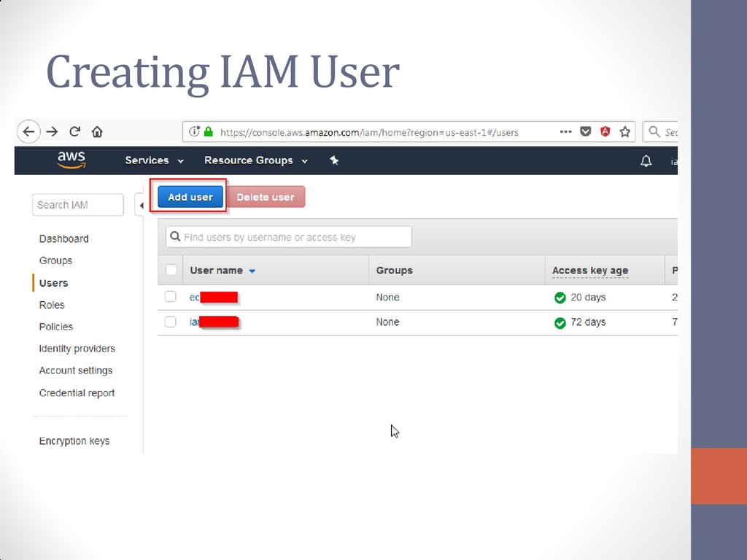Click the Access key age column header
747x560 pixels.
point(590,271)
